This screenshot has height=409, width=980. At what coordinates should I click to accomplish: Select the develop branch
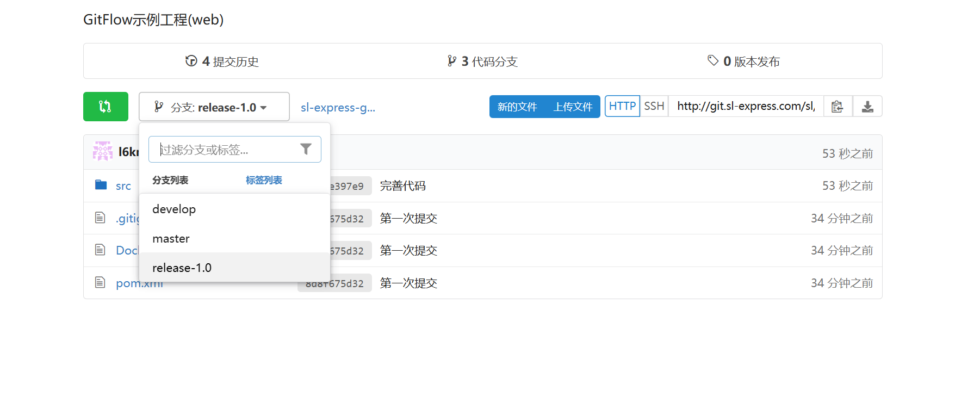click(x=234, y=209)
